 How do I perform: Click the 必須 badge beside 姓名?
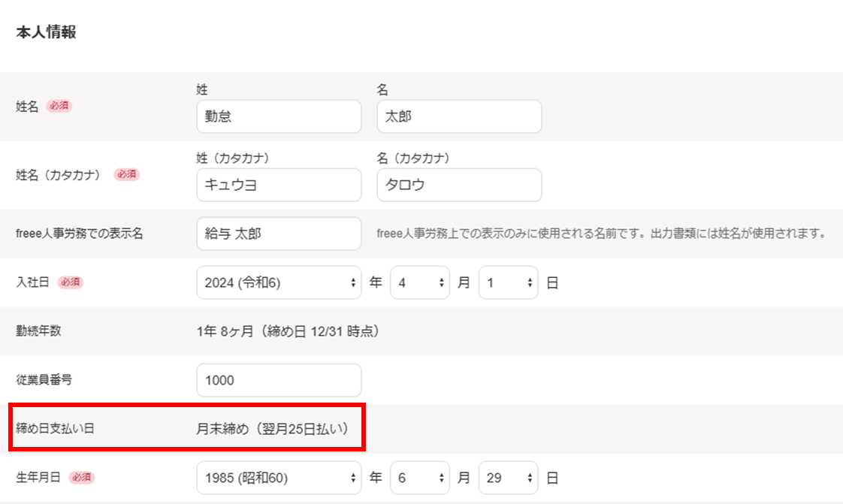coord(59,106)
